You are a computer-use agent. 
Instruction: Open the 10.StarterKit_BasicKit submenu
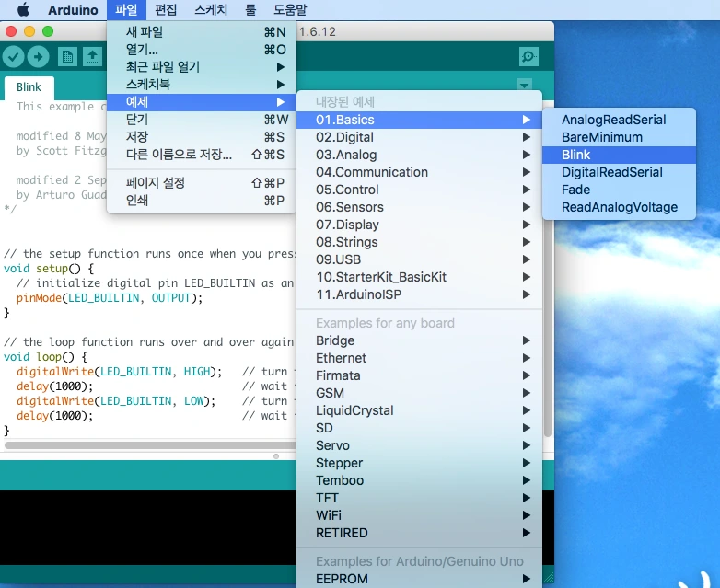[x=420, y=277]
